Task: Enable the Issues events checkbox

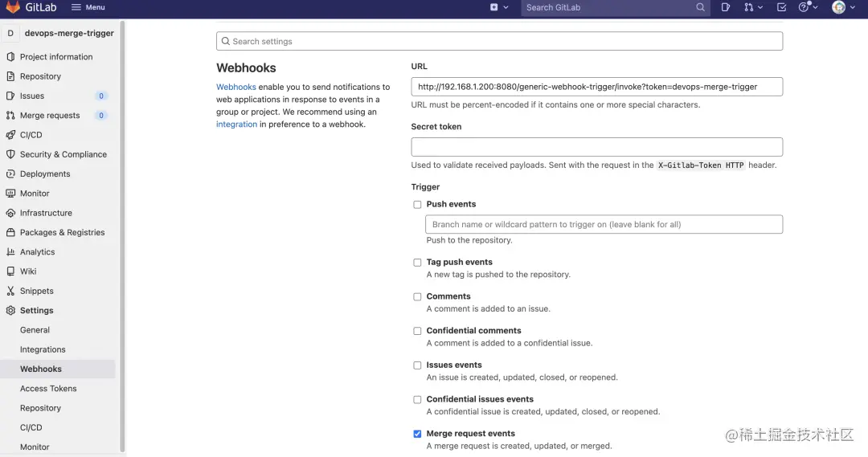Action: click(x=417, y=365)
